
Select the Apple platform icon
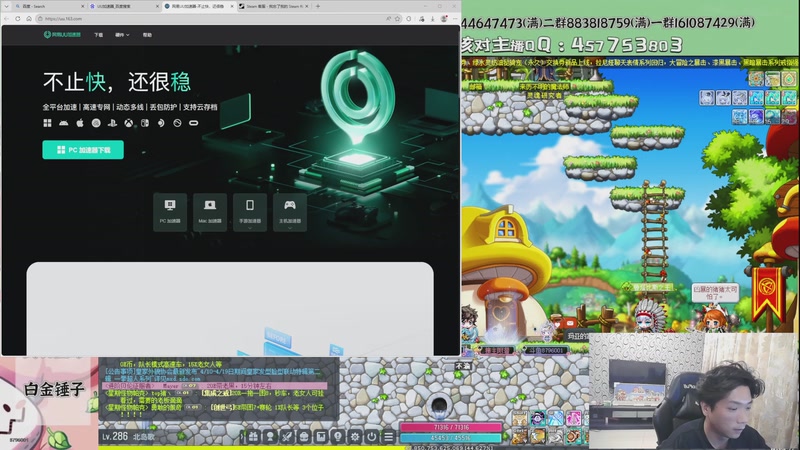pyautogui.click(x=80, y=123)
